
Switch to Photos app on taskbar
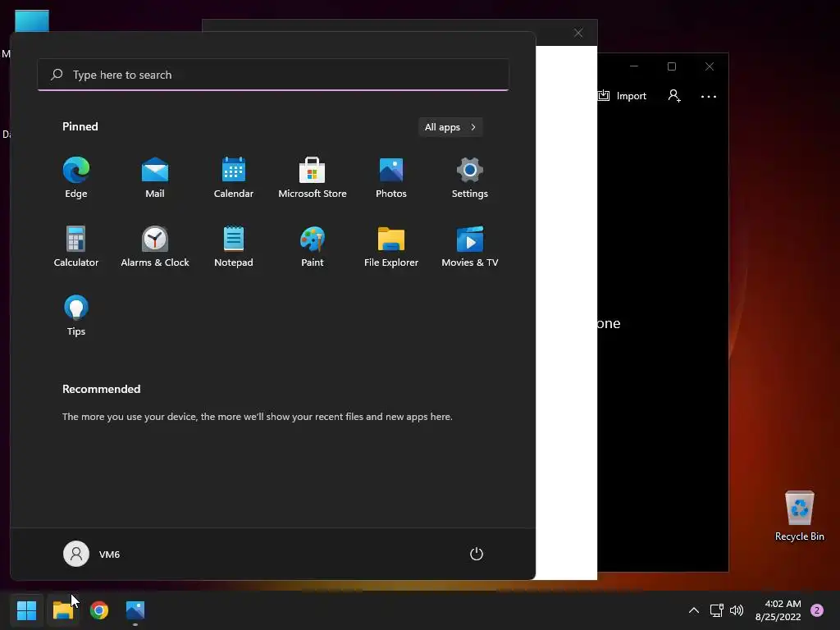[135, 610]
